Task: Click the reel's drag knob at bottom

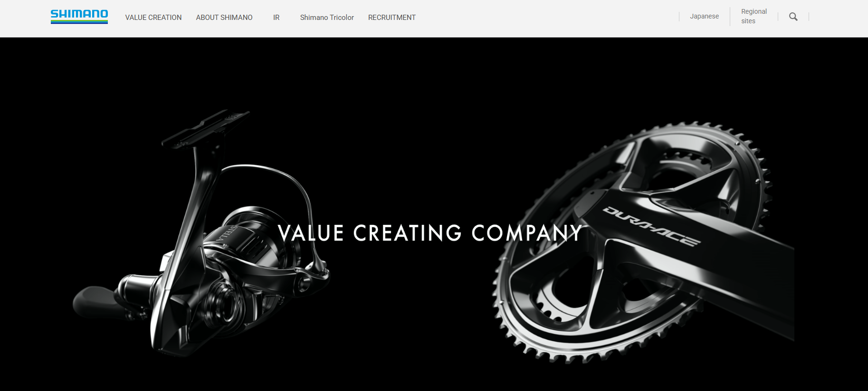Action: [223, 300]
